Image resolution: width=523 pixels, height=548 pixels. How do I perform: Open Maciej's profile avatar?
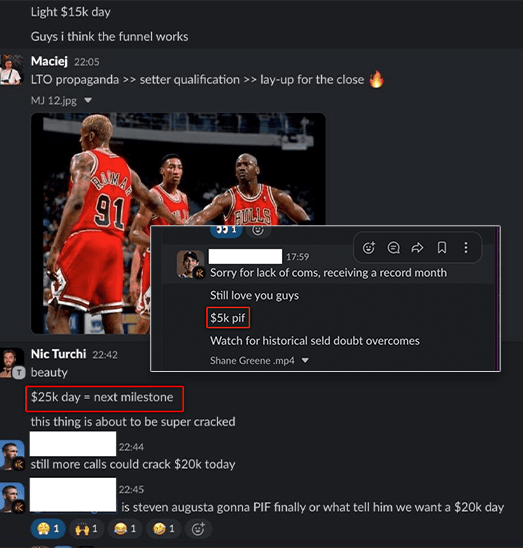(12, 70)
